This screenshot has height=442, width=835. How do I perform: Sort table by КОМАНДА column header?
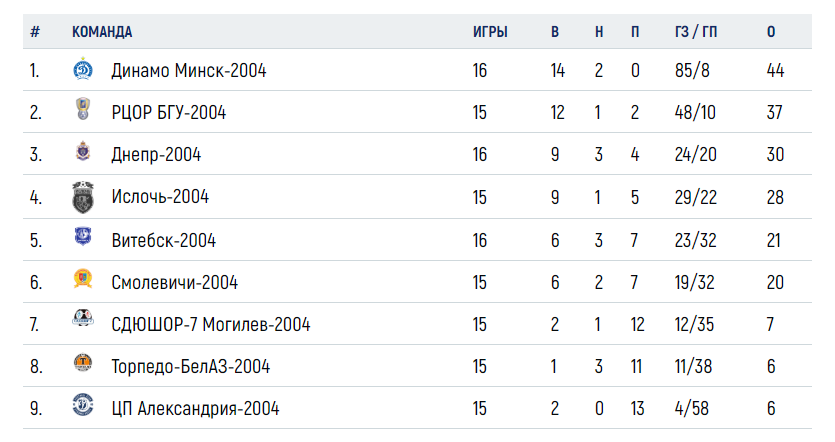pyautogui.click(x=102, y=32)
